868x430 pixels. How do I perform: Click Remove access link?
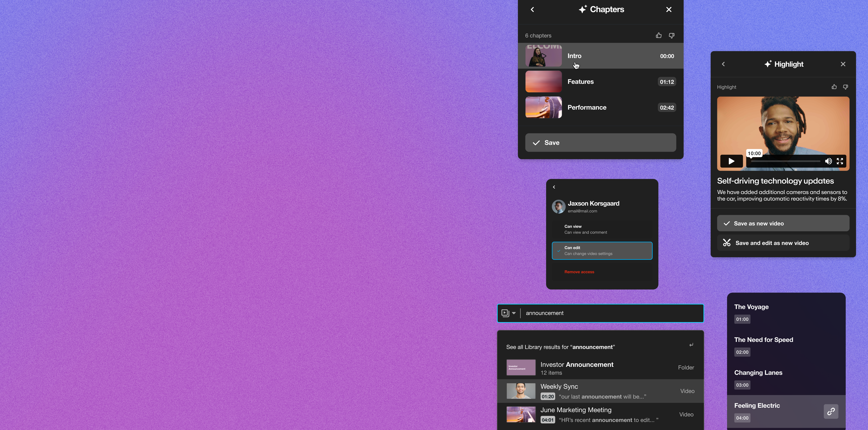click(x=579, y=272)
